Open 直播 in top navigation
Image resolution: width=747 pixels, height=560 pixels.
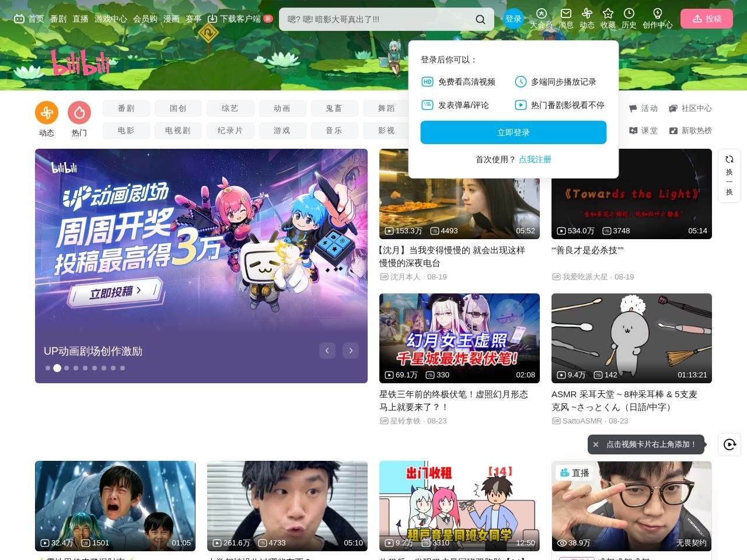[x=81, y=19]
